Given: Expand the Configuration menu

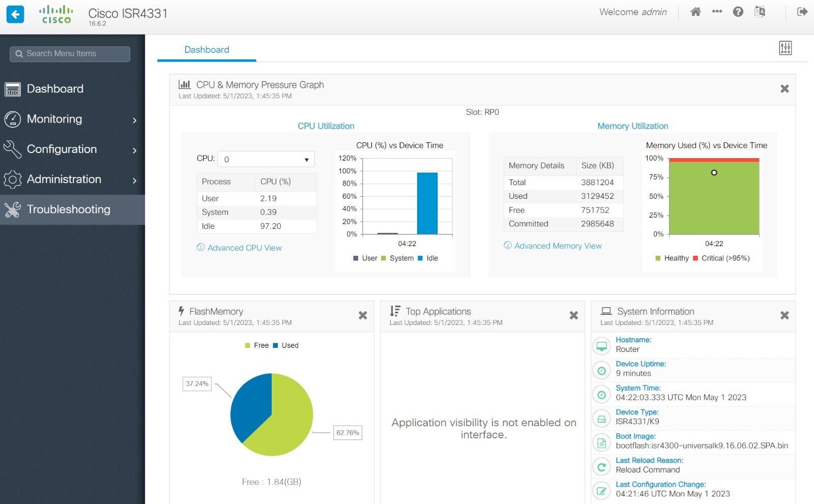Looking at the screenshot, I should [x=71, y=150].
